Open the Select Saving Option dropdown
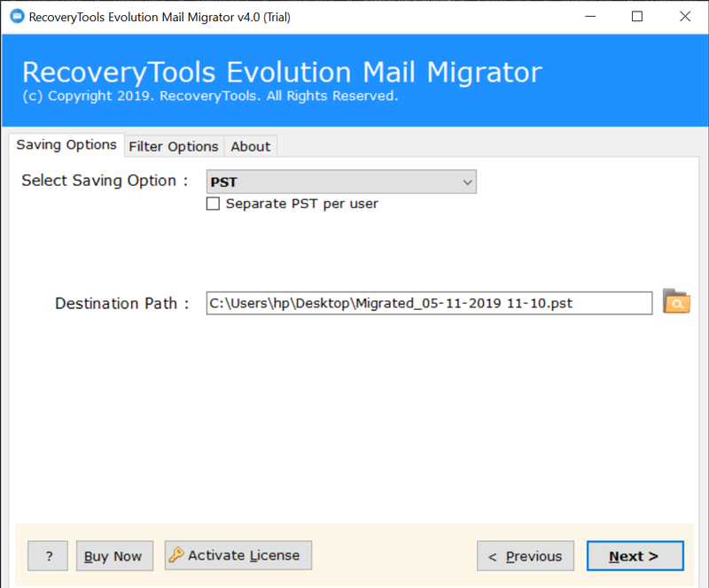 [341, 182]
